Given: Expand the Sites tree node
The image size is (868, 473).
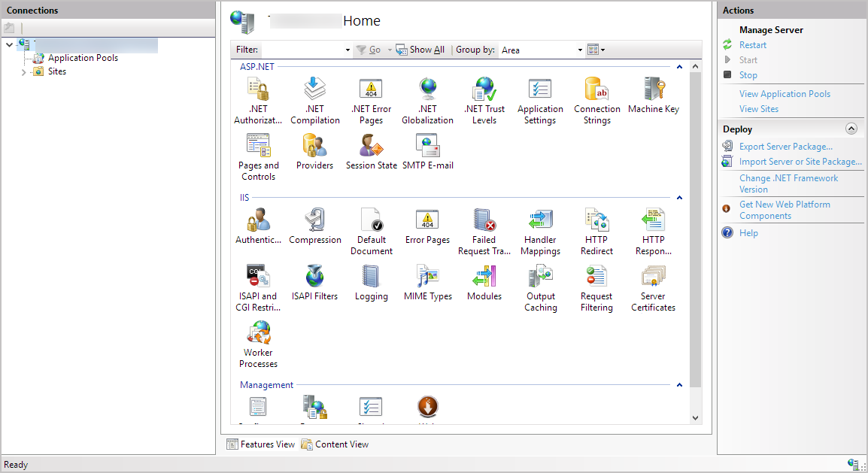Looking at the screenshot, I should click(x=23, y=72).
